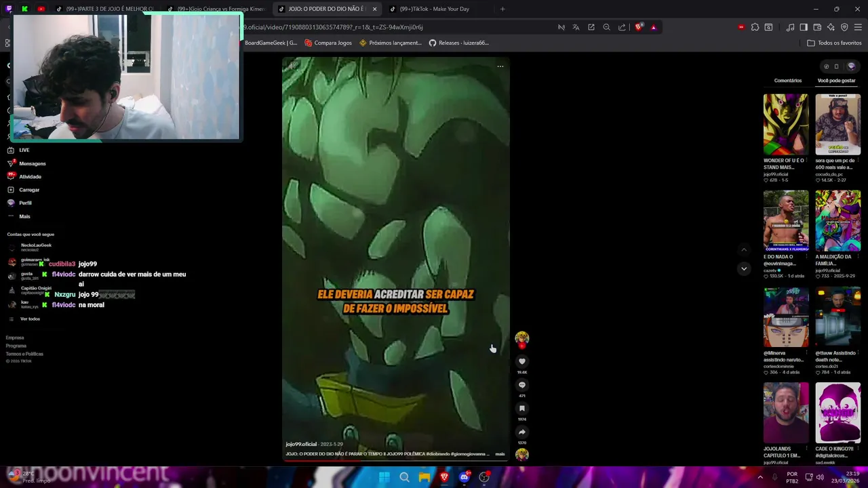
Task: Expand the system tray hidden icons chevron
Action: 759,477
